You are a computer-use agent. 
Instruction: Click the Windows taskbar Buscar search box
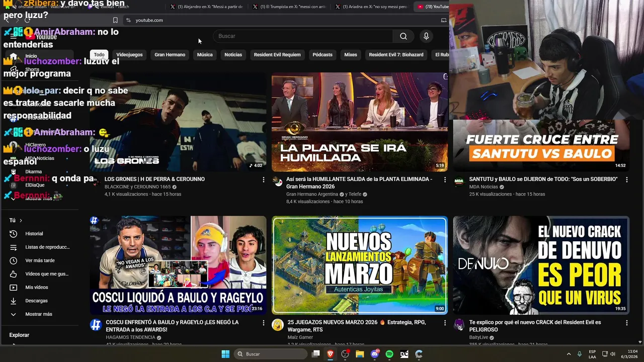(271, 354)
